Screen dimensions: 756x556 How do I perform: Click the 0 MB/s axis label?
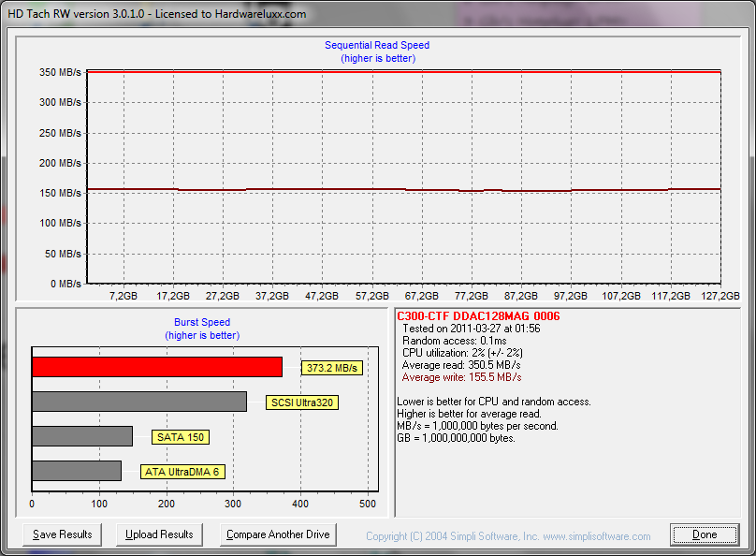tap(66, 284)
